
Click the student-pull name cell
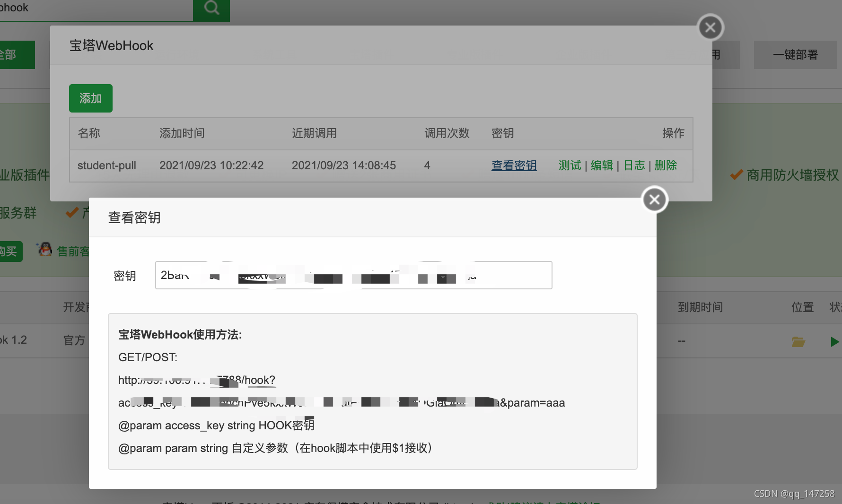click(x=107, y=165)
